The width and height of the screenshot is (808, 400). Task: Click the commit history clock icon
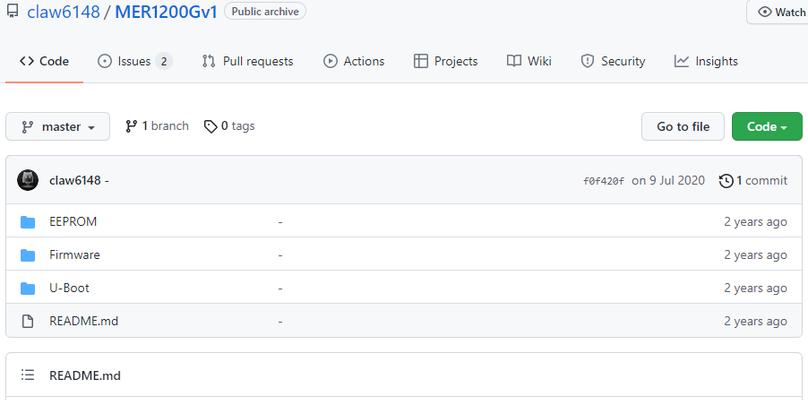coord(726,181)
